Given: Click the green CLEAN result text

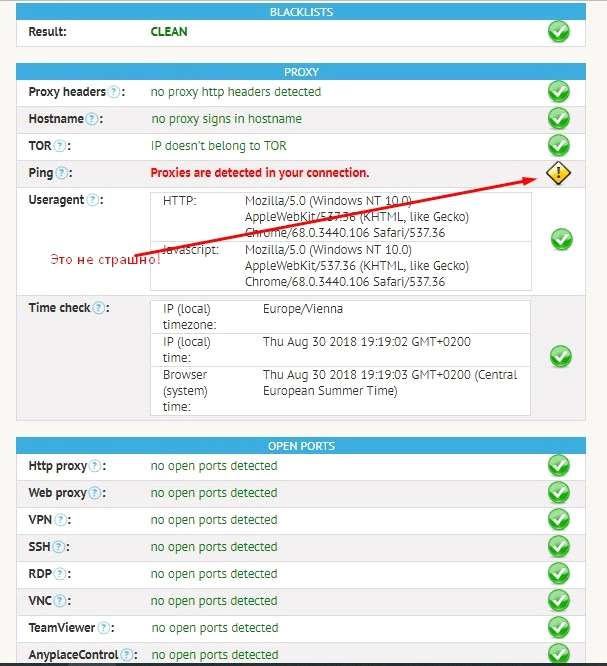Looking at the screenshot, I should (169, 32).
